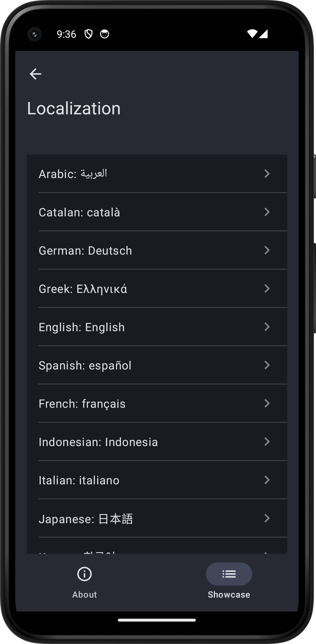316x644 pixels.
Task: Tap the chevron beside Japanese
Action: tap(267, 518)
